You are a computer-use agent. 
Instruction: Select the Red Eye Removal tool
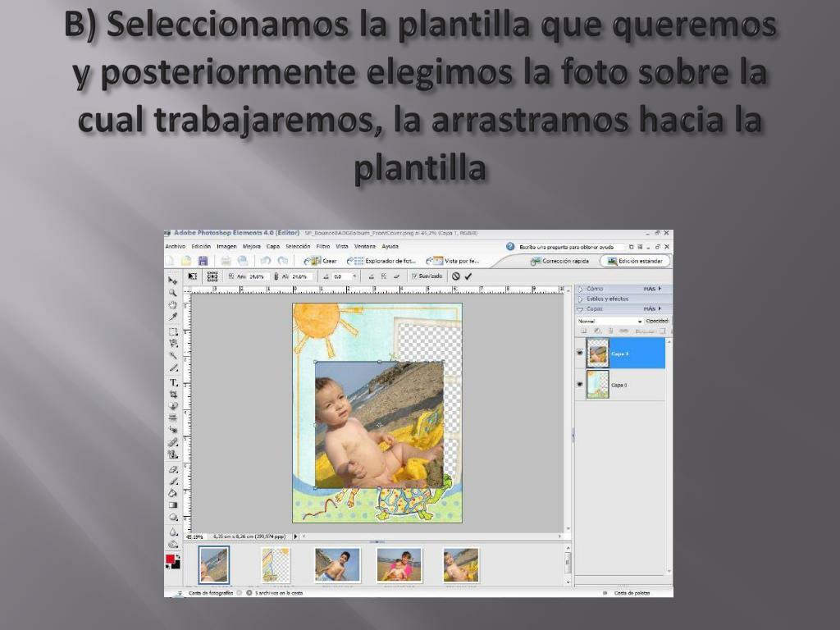[x=172, y=430]
